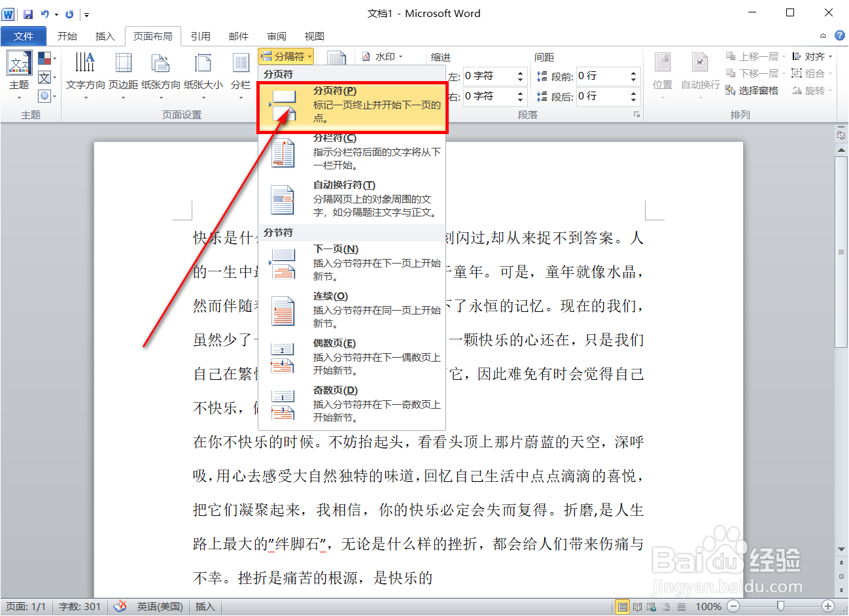Switch to the 插入 insert tab
Screen dimensions: 849x616
point(105,36)
